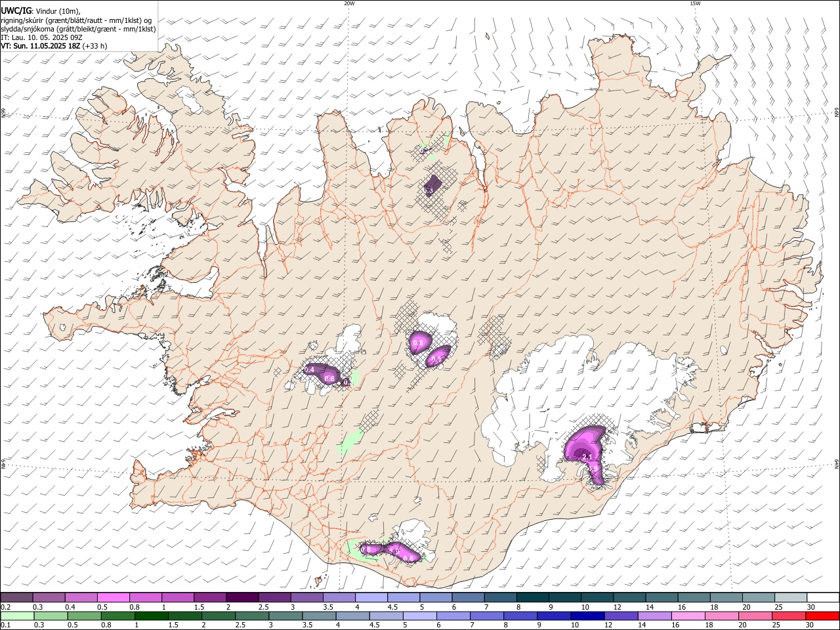Pick bottom legend row swatch labeled 0.3

point(51,616)
